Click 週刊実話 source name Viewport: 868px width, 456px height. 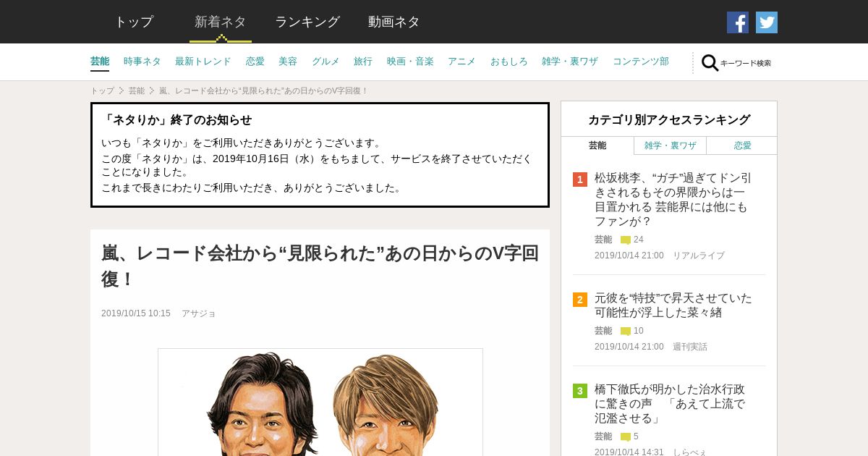[690, 347]
